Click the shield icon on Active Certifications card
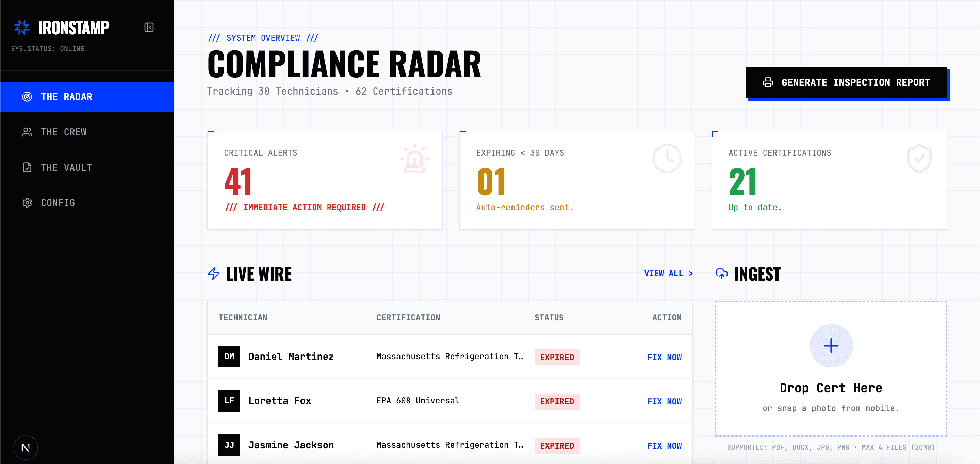This screenshot has width=980, height=464. coord(919,158)
